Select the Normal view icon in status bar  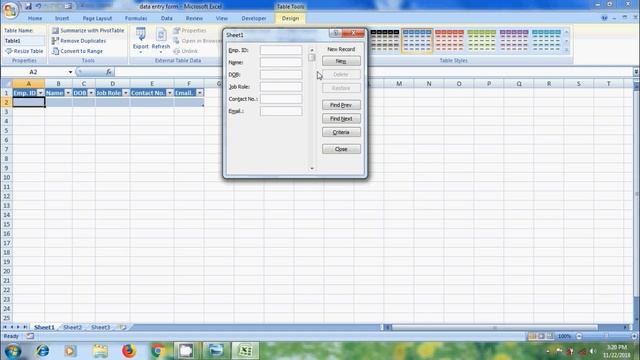pyautogui.click(x=532, y=336)
